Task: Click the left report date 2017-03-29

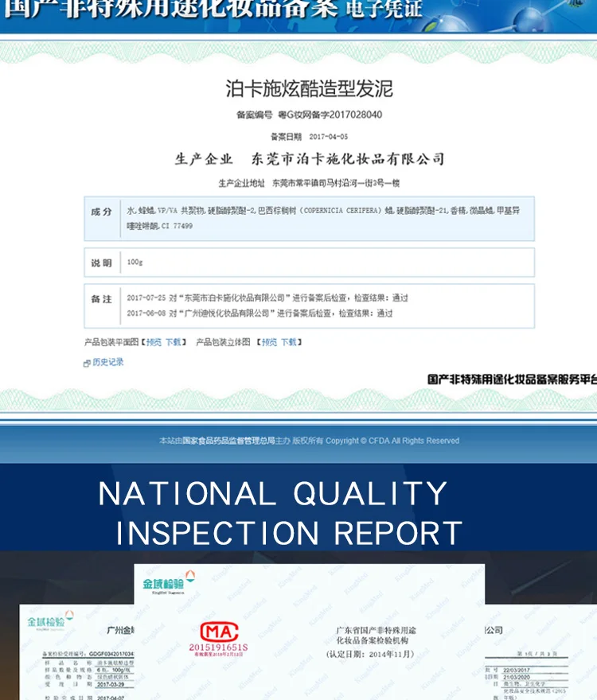Action: [x=111, y=684]
